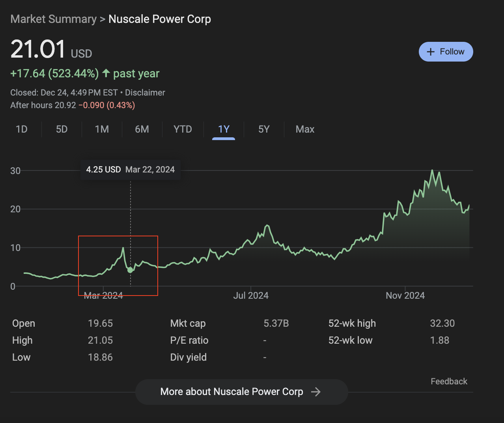Select the 5D time range tab
The width and height of the screenshot is (504, 423).
(62, 129)
